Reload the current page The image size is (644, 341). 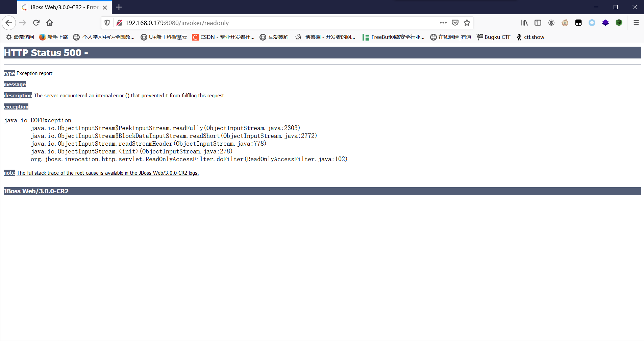(x=36, y=23)
